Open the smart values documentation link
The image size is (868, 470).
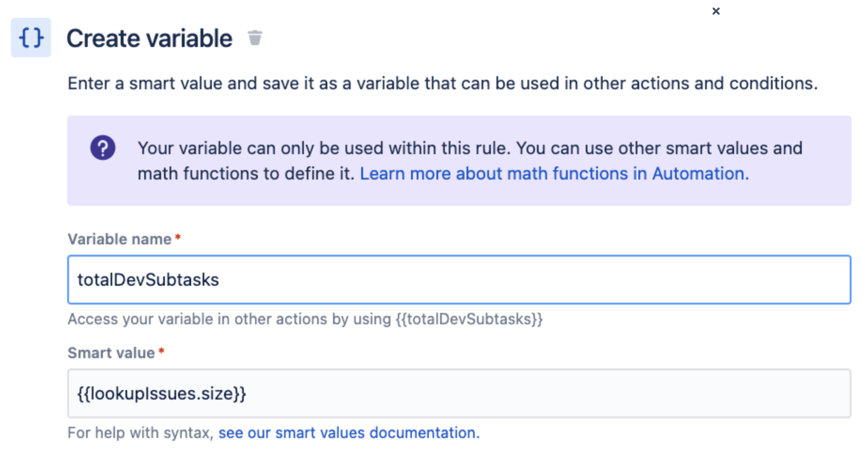tap(349, 432)
